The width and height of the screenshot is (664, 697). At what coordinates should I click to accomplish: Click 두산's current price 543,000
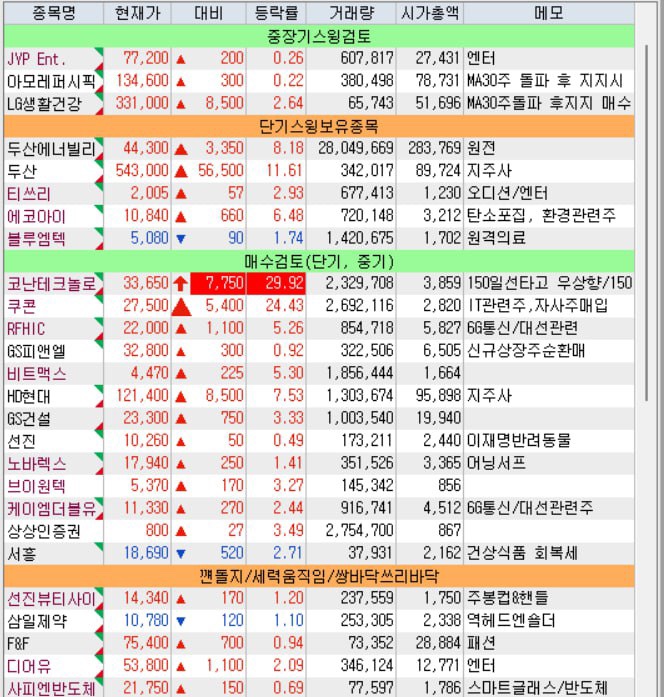pyautogui.click(x=142, y=171)
